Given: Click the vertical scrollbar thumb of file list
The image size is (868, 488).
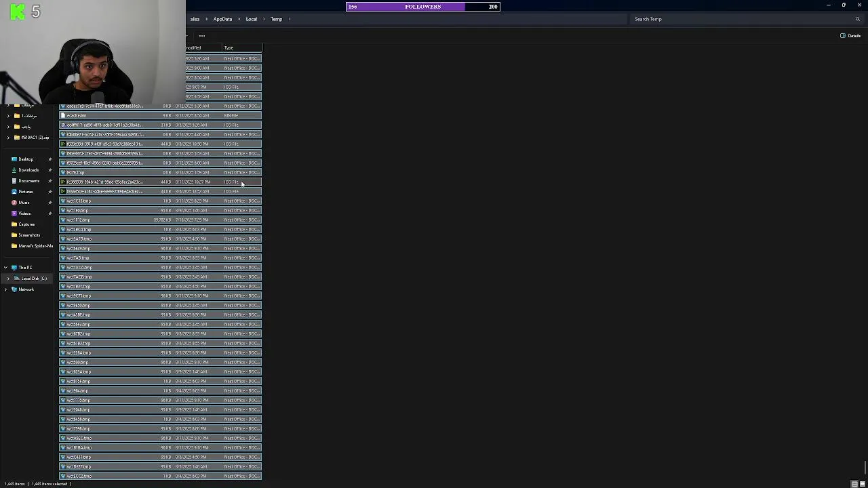Looking at the screenshot, I should click(x=865, y=468).
